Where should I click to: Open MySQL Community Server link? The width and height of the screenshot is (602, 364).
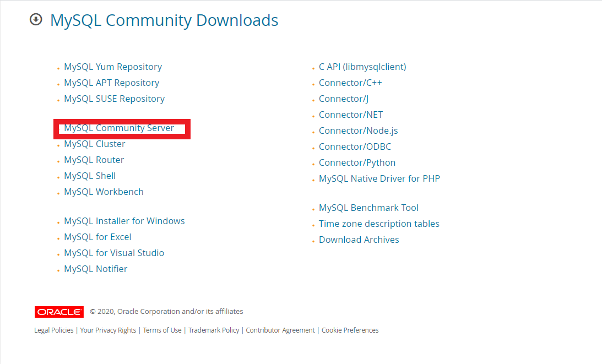point(119,128)
